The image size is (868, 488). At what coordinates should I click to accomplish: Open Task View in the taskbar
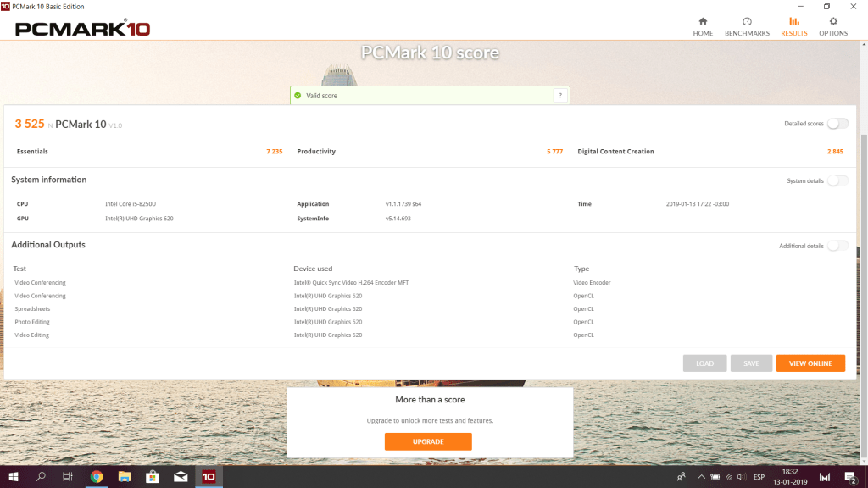click(x=68, y=477)
